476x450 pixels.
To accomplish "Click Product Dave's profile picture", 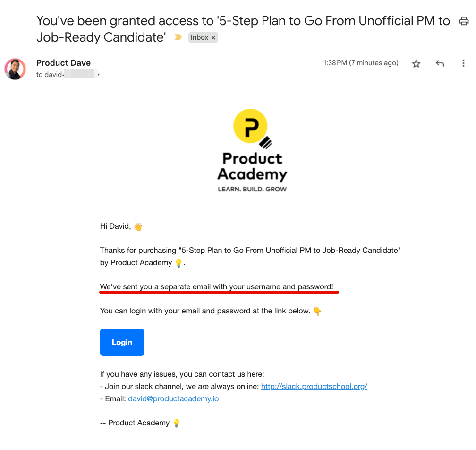I will (15, 69).
